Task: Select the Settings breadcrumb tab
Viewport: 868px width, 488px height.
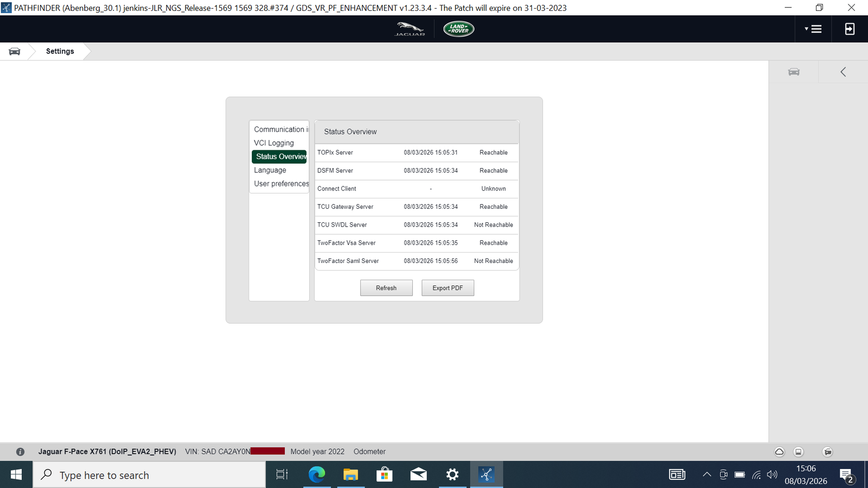Action: point(60,52)
